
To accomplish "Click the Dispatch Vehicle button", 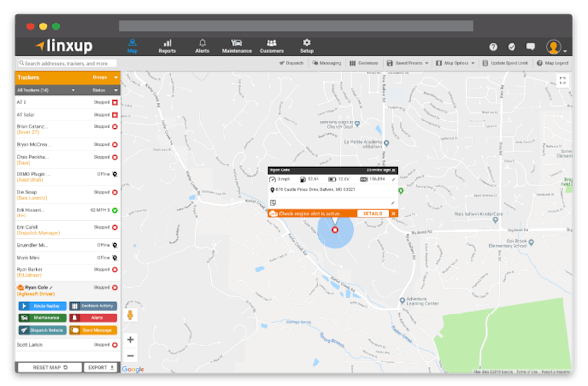I will (42, 330).
